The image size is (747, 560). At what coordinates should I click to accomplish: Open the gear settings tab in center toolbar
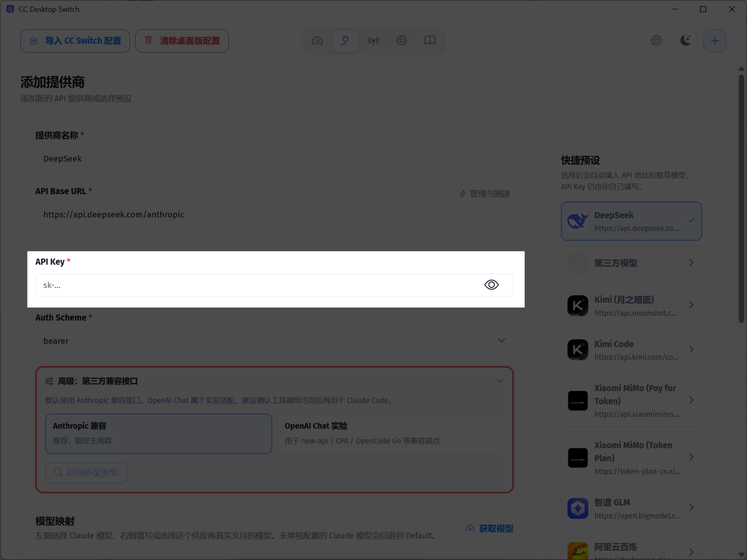[402, 41]
